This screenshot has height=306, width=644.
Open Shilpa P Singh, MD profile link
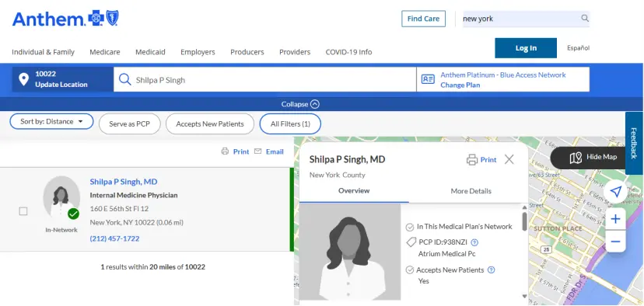point(124,182)
